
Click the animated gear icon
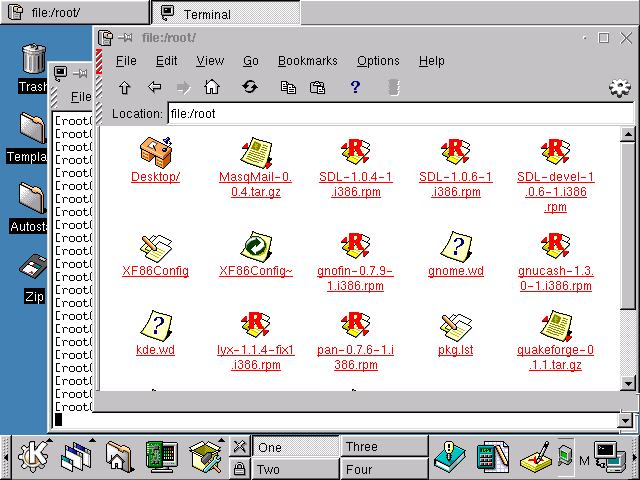tap(620, 88)
